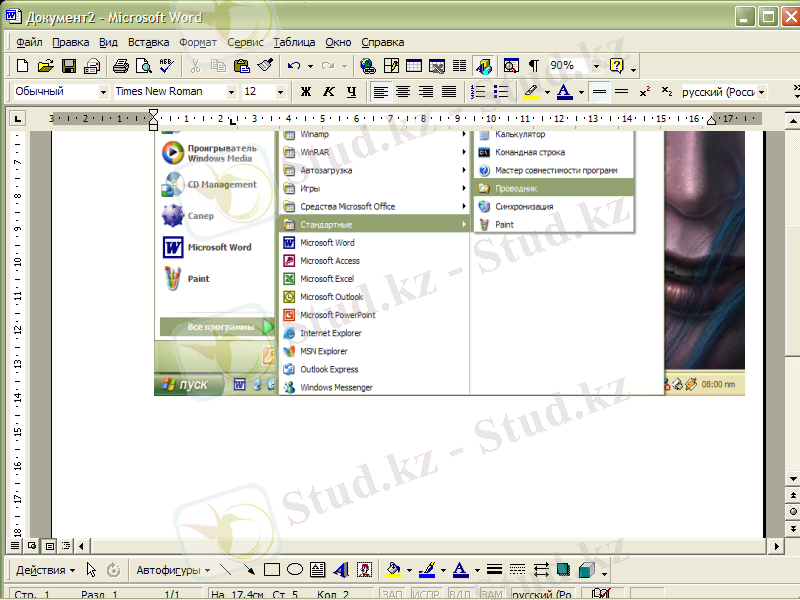The height and width of the screenshot is (600, 800).
Task: Select the Line drawing tool
Action: pos(226,569)
